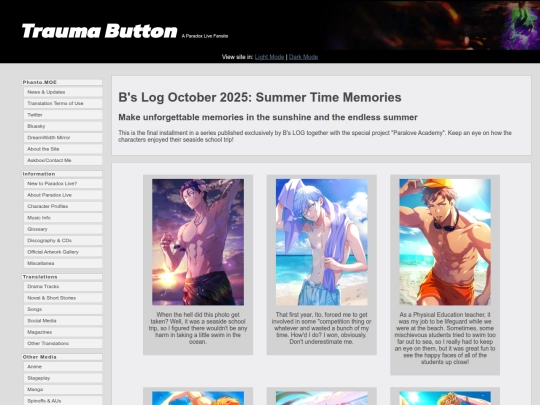
Task: Open Miscellanea sidebar link
Action: click(63, 263)
